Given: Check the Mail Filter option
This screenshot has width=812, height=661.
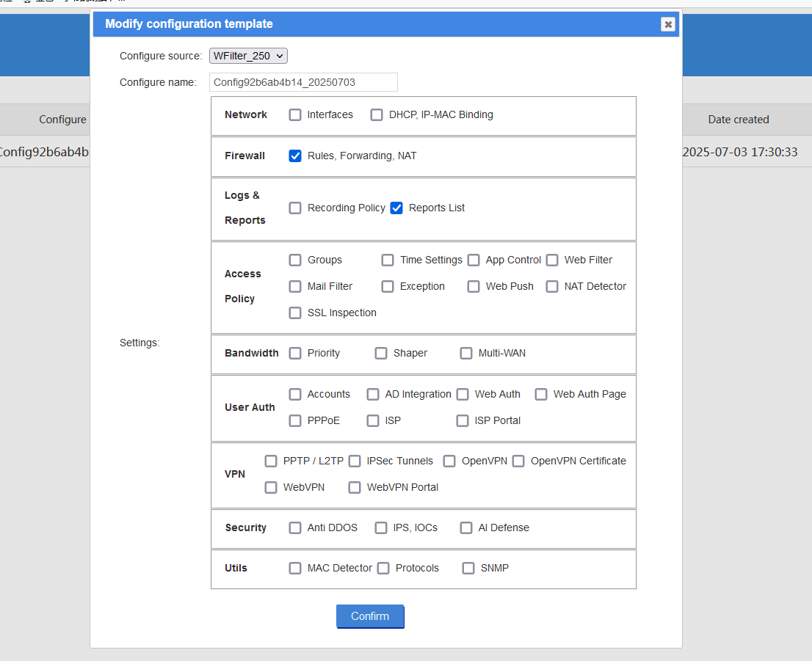Looking at the screenshot, I should point(295,286).
